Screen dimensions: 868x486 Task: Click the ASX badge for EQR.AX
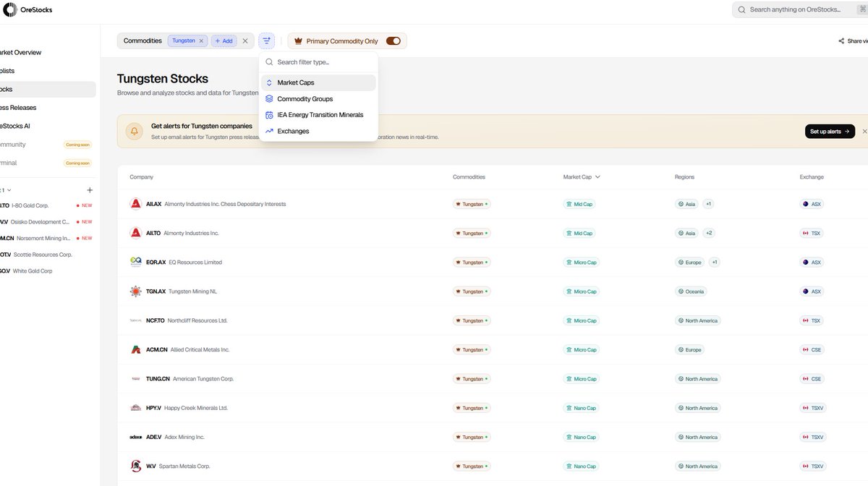pyautogui.click(x=812, y=263)
